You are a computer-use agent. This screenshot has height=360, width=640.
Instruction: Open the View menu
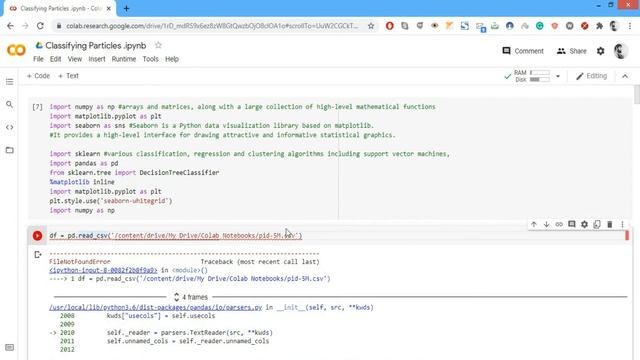coord(75,59)
